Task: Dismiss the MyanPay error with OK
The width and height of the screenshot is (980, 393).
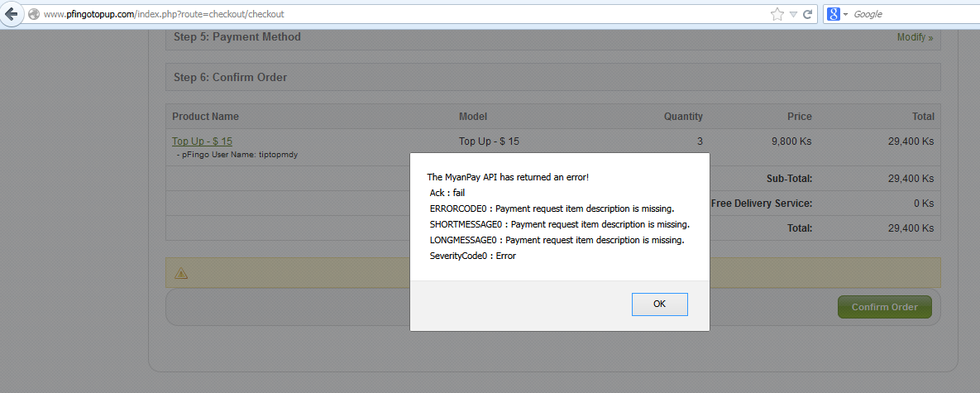Action: [659, 304]
